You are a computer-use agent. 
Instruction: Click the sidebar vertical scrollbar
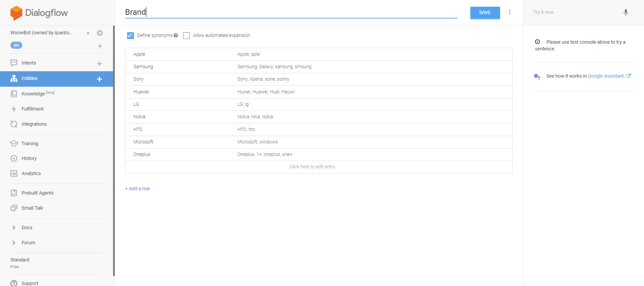[x=114, y=151]
